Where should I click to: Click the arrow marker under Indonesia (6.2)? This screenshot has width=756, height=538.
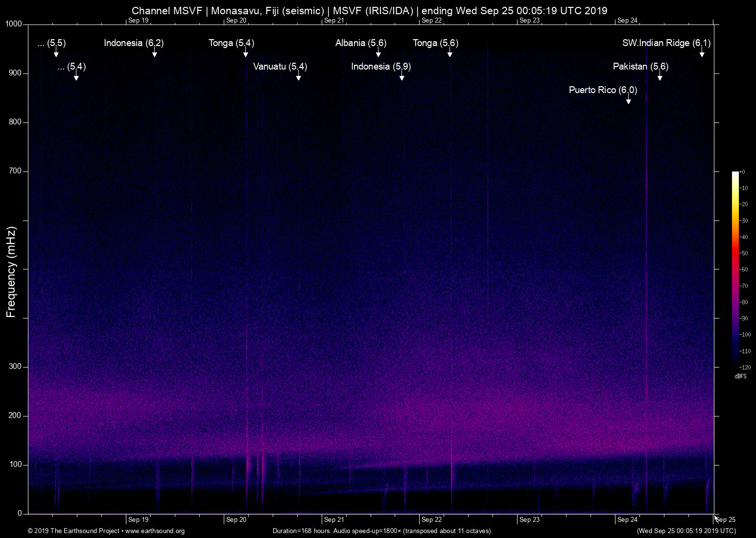(155, 52)
